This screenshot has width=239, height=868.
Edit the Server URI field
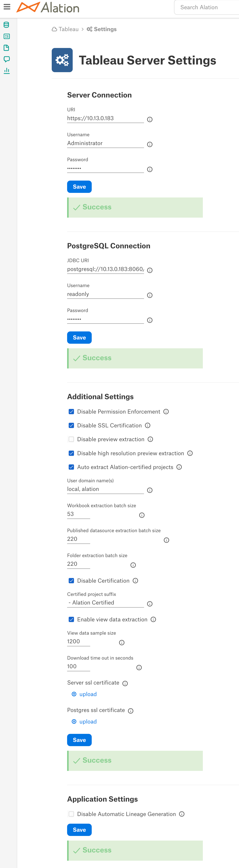pos(105,118)
